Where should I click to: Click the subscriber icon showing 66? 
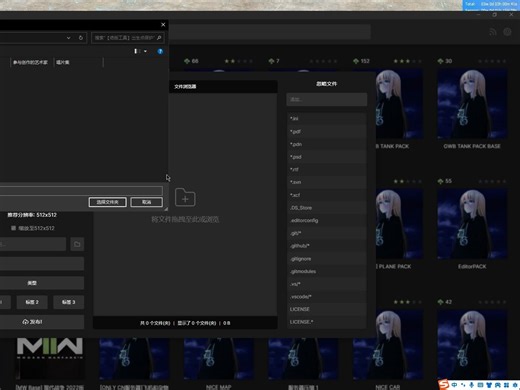point(187,61)
